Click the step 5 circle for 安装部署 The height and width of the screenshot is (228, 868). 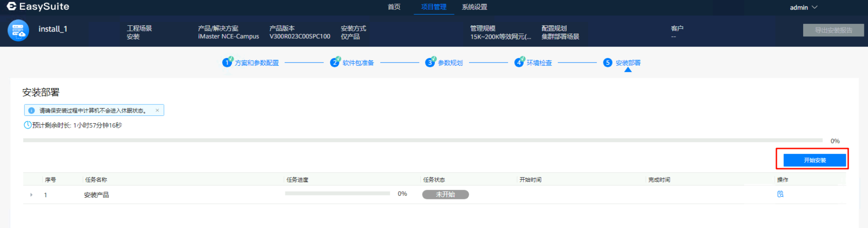point(608,63)
